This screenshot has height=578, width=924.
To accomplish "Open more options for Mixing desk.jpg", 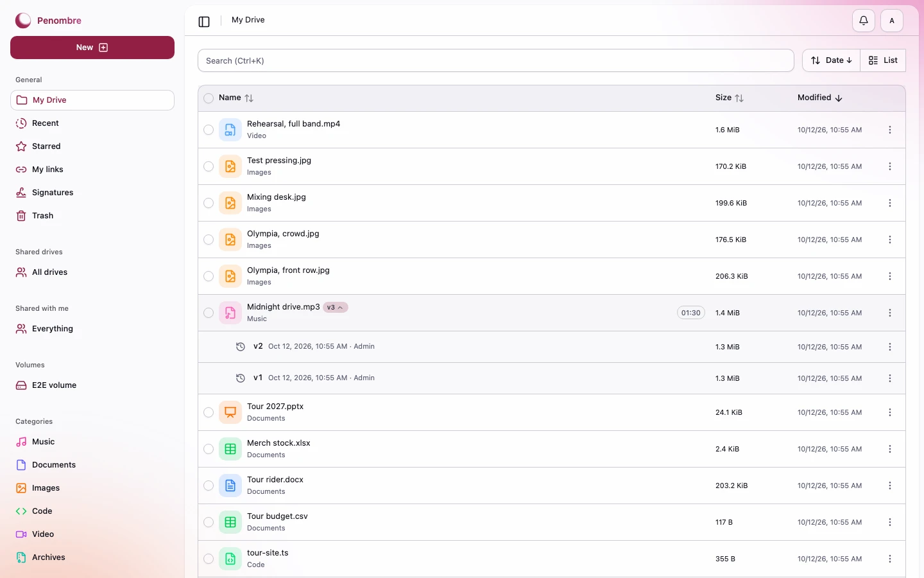I will point(890,203).
